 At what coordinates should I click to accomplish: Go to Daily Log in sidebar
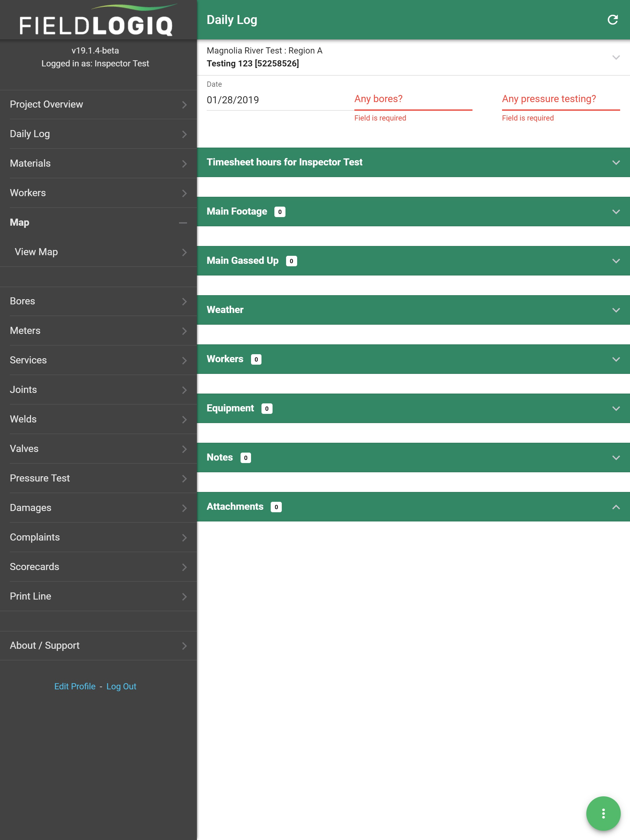point(98,134)
